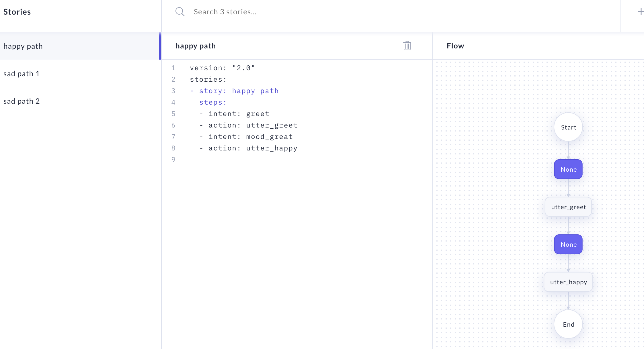
Task: Click the first None intent node
Action: [x=568, y=169]
